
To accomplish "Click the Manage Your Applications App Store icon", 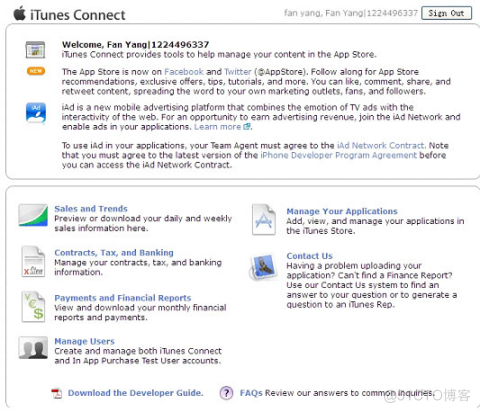I will click(264, 219).
